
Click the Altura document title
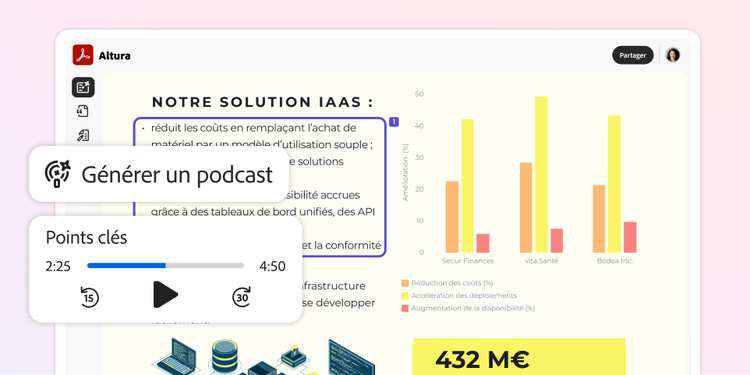114,56
